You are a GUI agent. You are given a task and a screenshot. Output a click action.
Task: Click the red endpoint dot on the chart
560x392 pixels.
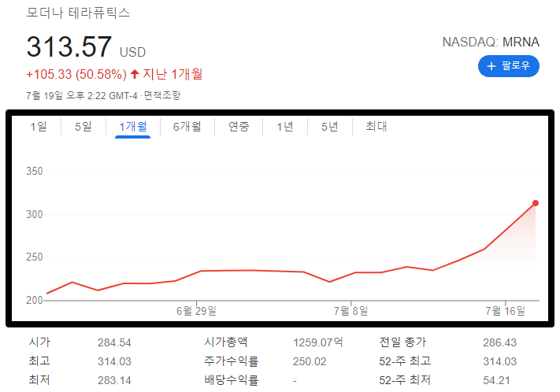coord(536,203)
